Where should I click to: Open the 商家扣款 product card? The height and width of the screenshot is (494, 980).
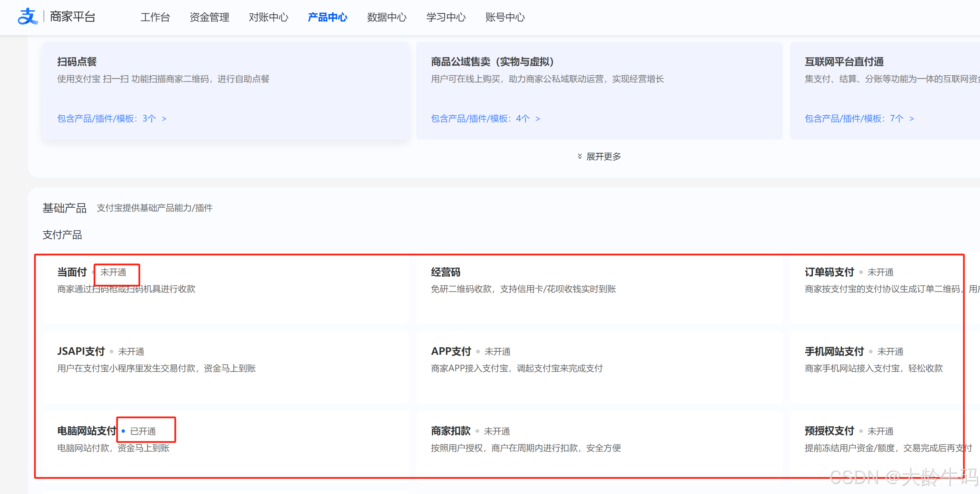coord(599,447)
